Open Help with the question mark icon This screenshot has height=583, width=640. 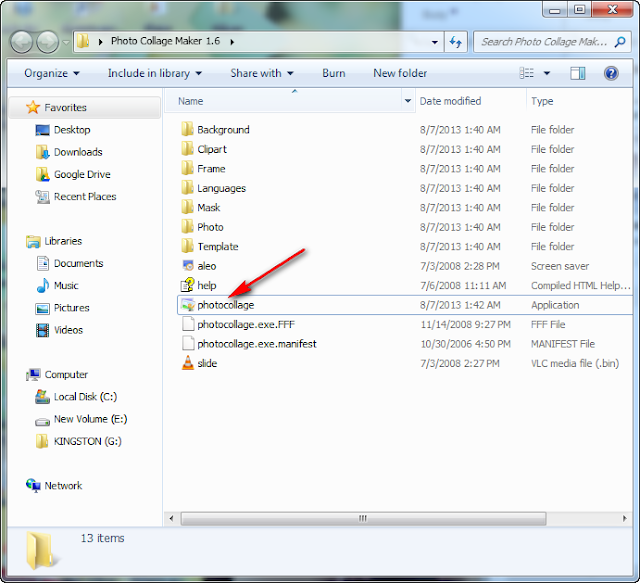(611, 73)
